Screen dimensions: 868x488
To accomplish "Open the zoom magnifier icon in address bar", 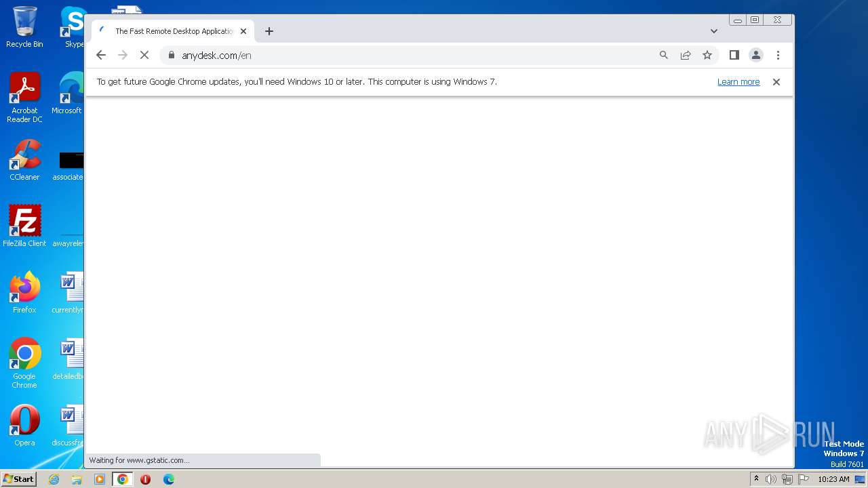I will point(664,55).
